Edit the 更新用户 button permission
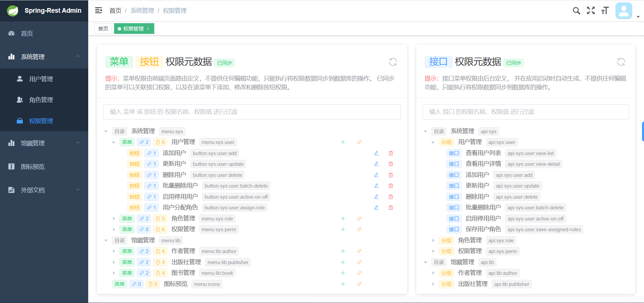Viewport: 644px width, 303px height. coord(377,164)
